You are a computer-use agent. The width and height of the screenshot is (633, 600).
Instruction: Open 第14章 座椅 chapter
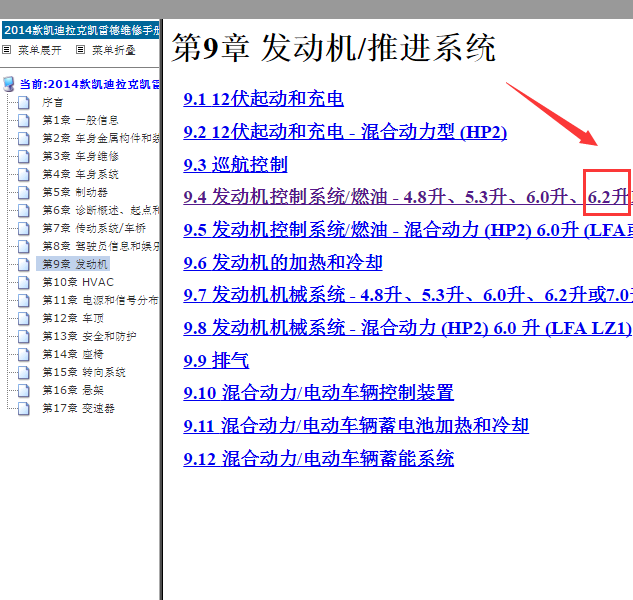tap(73, 355)
